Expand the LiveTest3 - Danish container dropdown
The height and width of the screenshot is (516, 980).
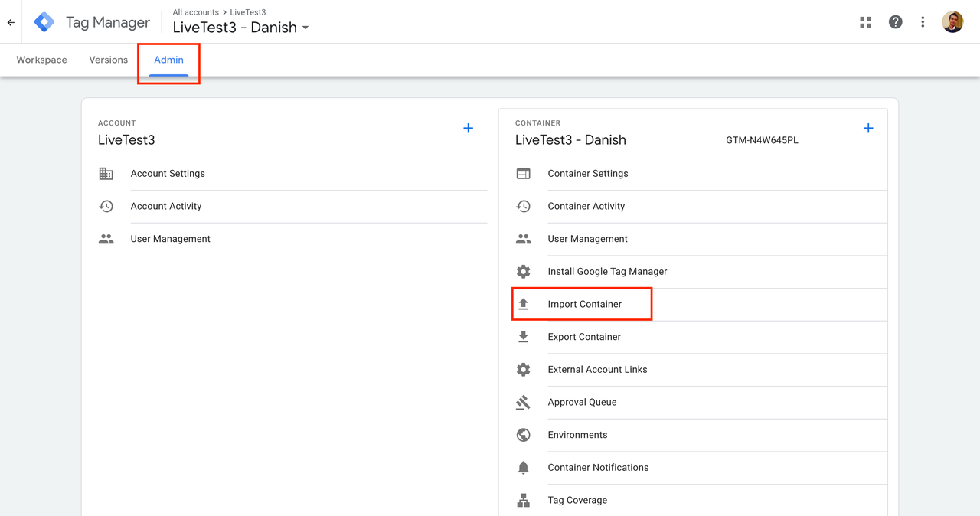305,28
